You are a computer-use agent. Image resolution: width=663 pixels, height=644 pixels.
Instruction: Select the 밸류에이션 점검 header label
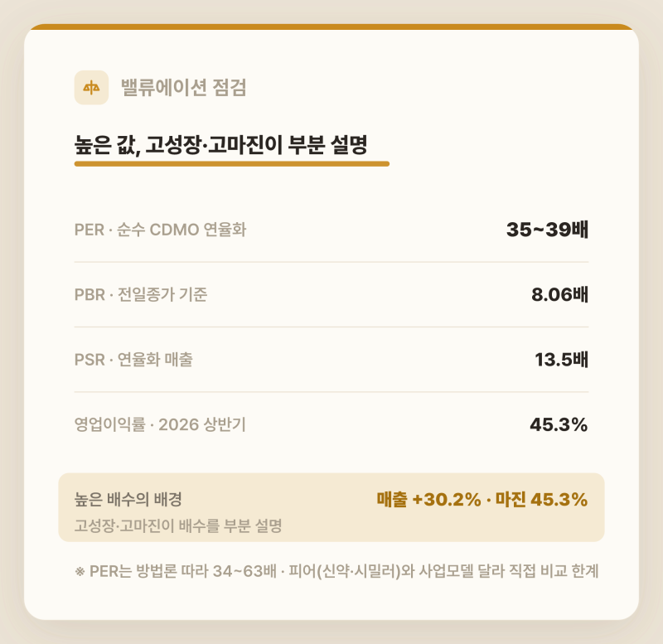[x=183, y=88]
